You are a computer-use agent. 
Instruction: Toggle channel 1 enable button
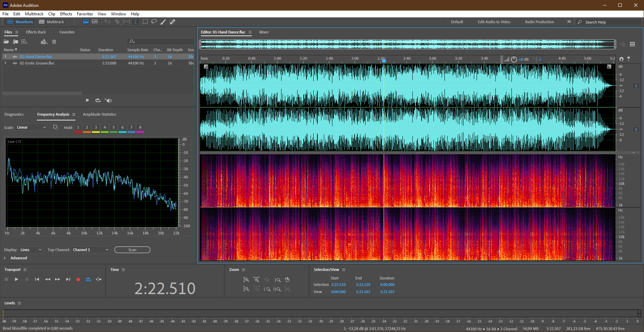coord(636,86)
